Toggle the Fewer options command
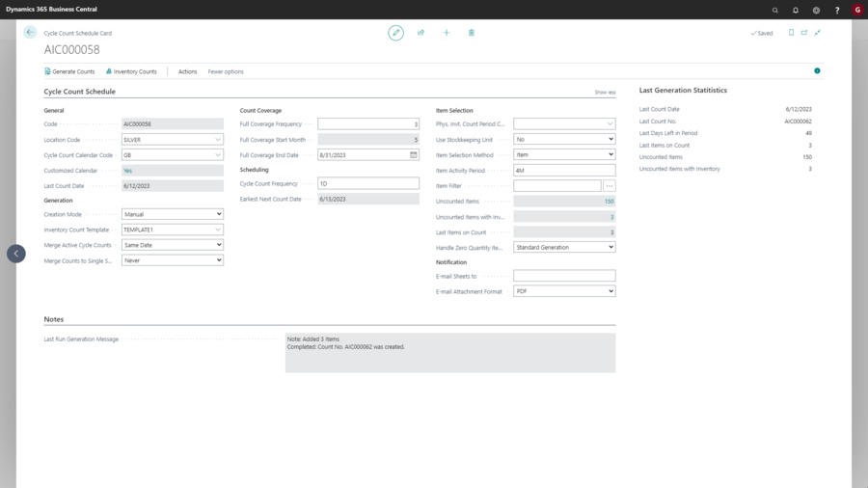This screenshot has height=488, width=868. tap(226, 71)
